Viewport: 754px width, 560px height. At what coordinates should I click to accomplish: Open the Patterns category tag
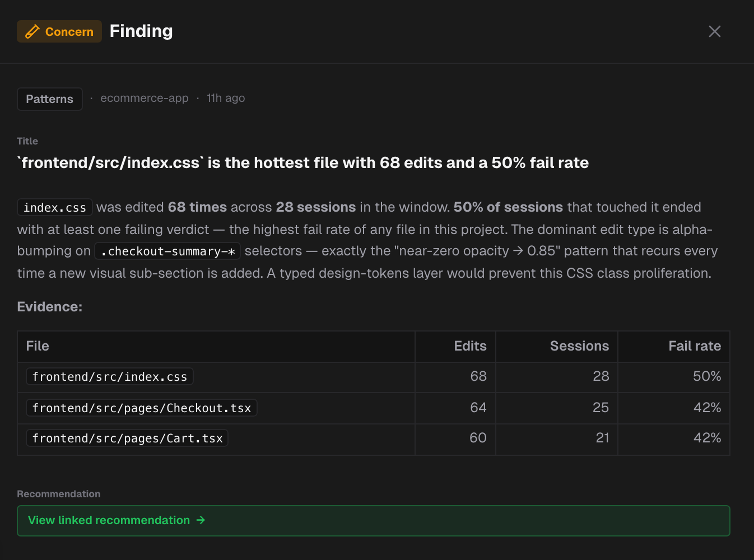click(50, 99)
